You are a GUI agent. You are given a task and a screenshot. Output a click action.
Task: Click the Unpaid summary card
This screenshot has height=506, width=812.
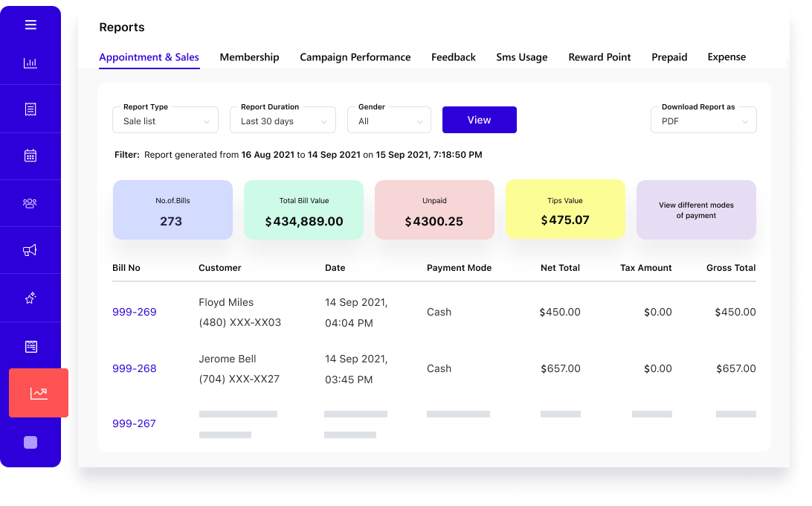(434, 209)
